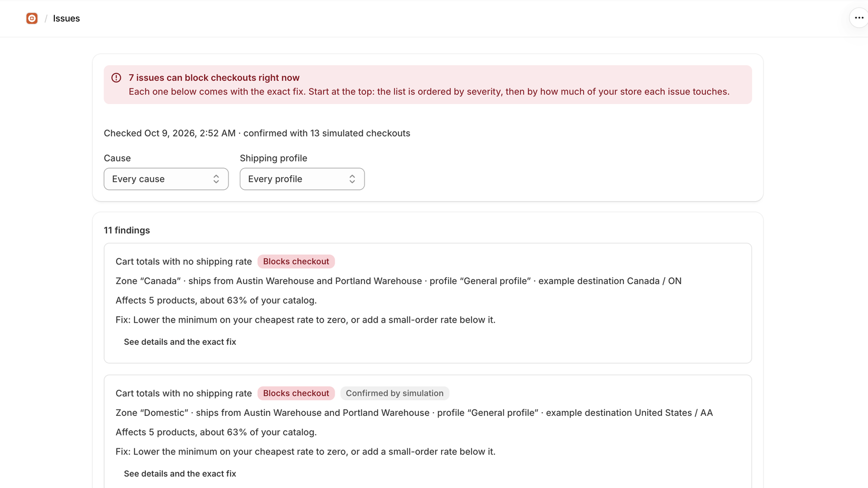Image resolution: width=868 pixels, height=488 pixels.
Task: Open the Issues breadcrumb
Action: (x=66, y=18)
